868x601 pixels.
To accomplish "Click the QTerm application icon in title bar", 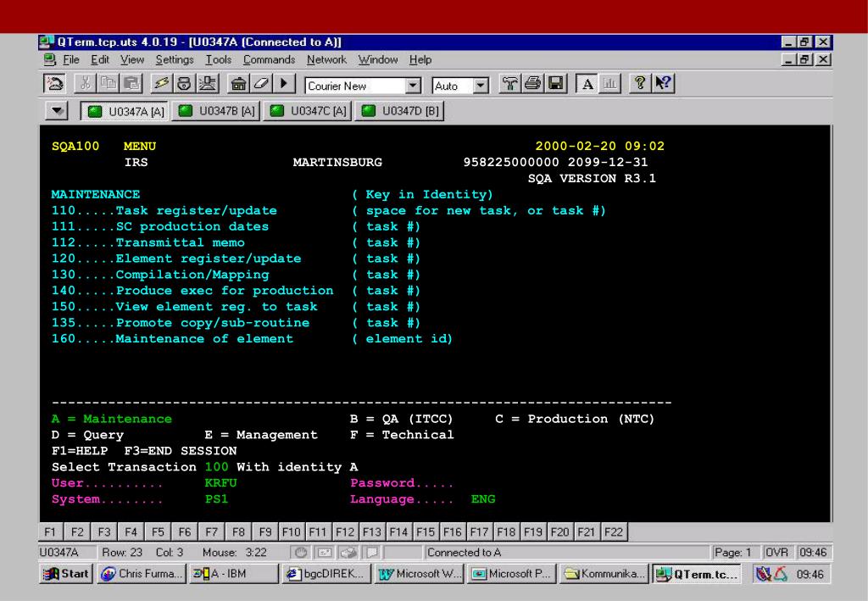I will 47,42.
